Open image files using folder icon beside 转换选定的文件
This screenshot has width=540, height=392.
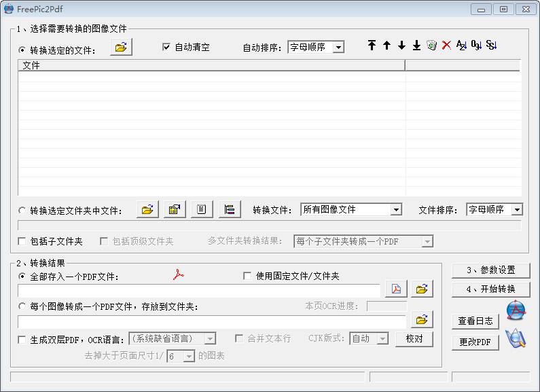[x=121, y=48]
